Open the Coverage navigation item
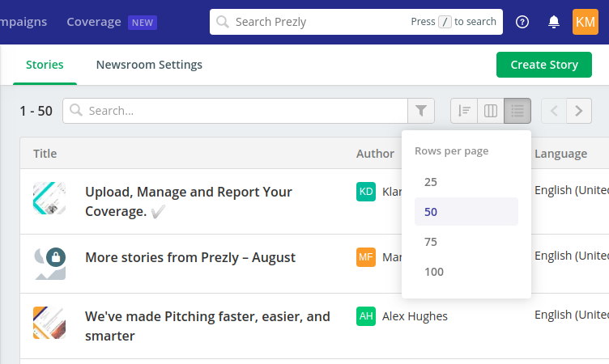 click(94, 22)
